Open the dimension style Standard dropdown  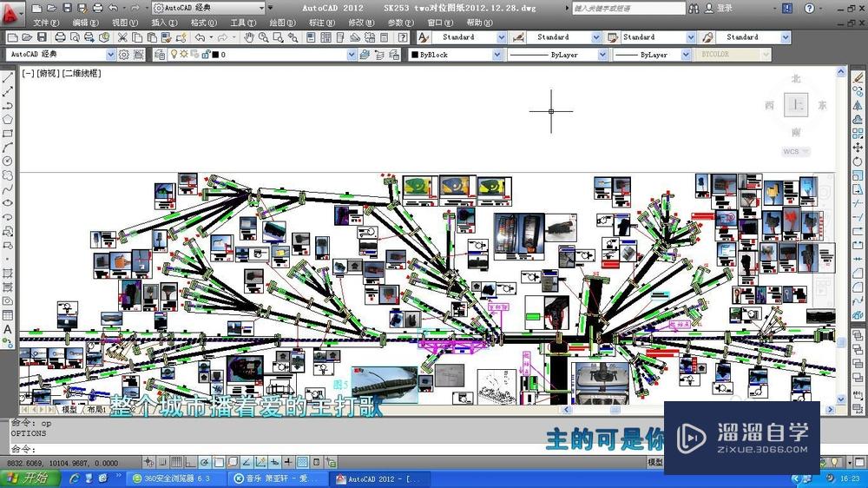click(x=596, y=37)
